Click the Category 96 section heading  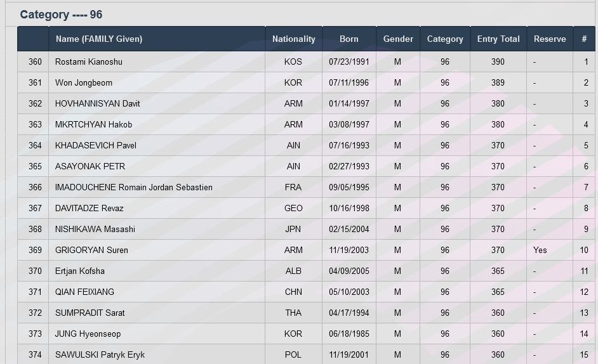61,15
